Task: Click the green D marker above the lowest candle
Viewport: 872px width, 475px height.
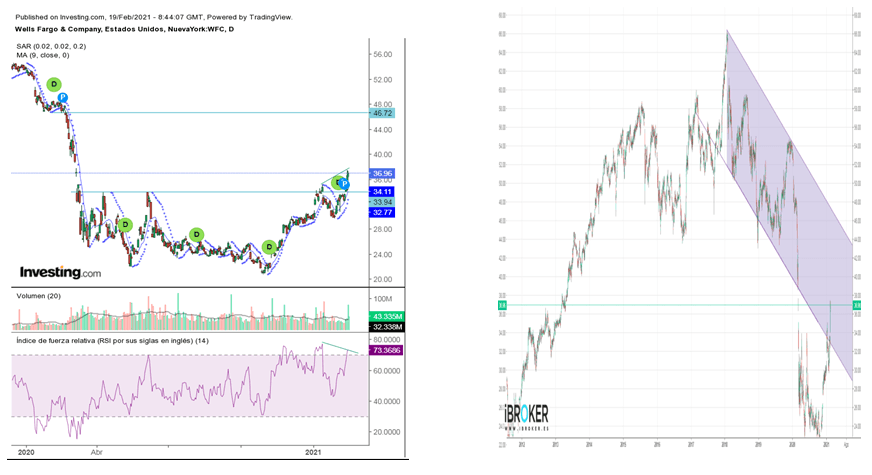Action: tap(269, 247)
